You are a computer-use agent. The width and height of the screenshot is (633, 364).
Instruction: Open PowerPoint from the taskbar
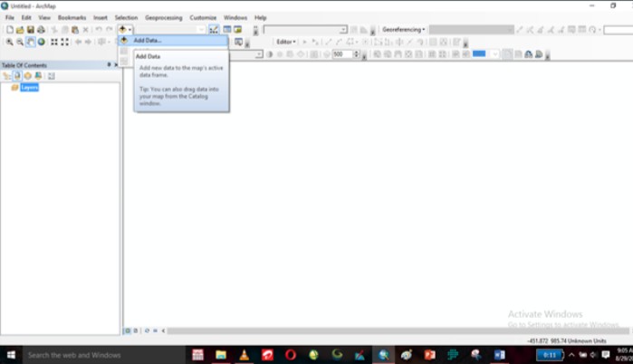[x=429, y=355]
